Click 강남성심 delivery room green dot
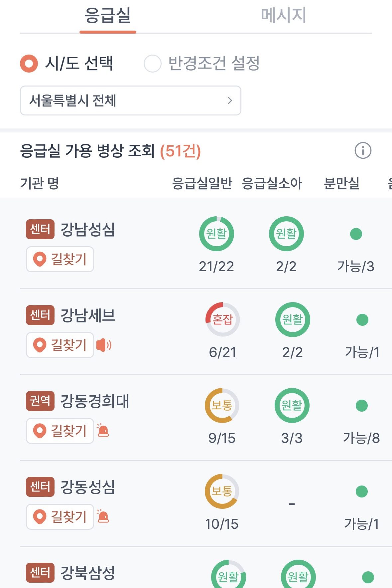Image resolution: width=392 pixels, height=588 pixels. tap(356, 234)
